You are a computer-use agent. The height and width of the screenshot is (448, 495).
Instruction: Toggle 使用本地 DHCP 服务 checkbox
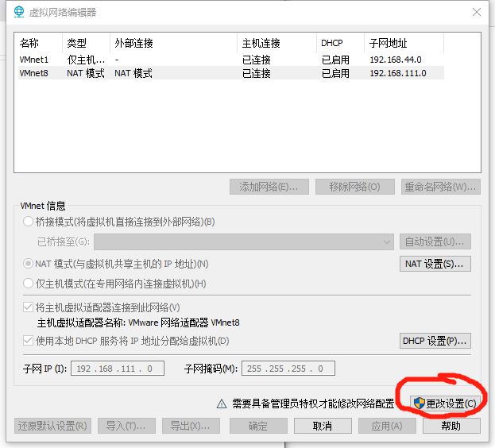point(28,341)
